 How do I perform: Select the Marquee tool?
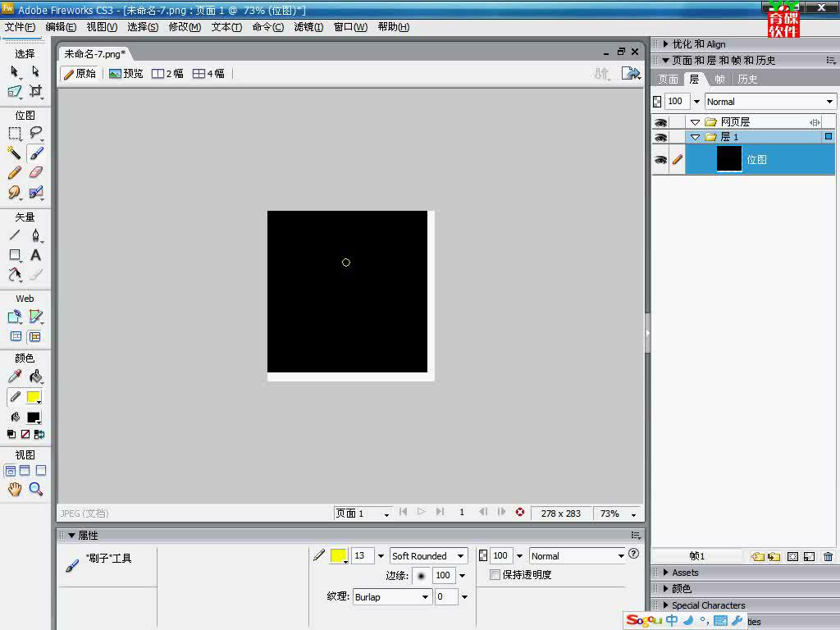coord(15,133)
